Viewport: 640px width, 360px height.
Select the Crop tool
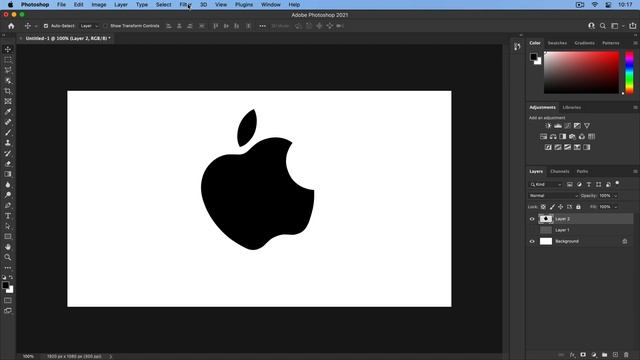click(8, 91)
